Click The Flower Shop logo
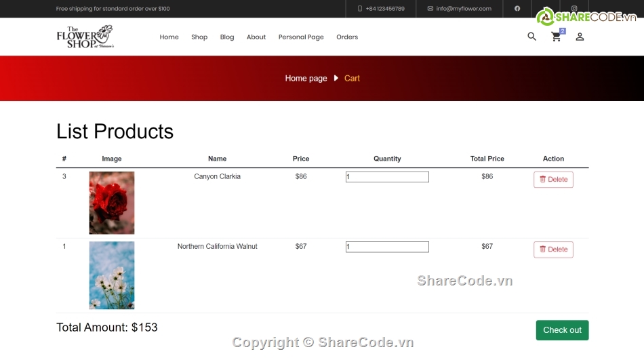 point(85,37)
